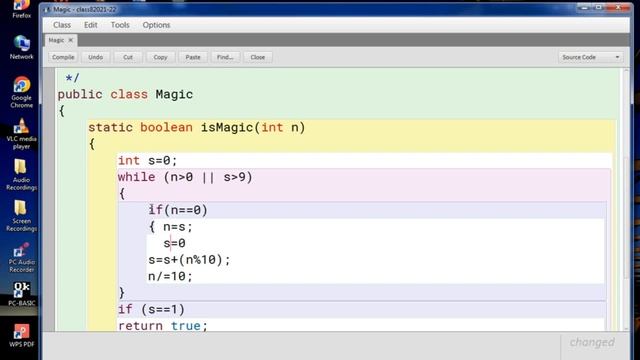Image resolution: width=640 pixels, height=360 pixels.
Task: Click the BlueJ title bar icon
Action: click(x=47, y=9)
